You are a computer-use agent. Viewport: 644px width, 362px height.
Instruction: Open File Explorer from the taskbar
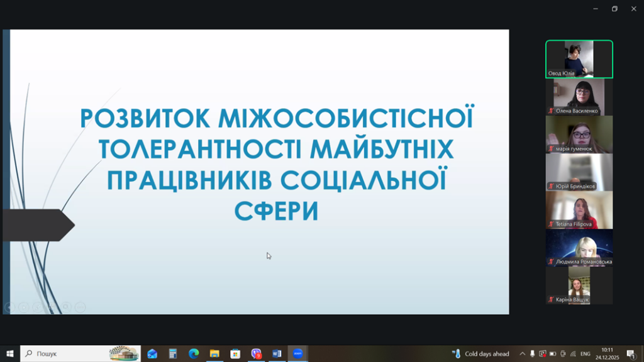point(214,354)
